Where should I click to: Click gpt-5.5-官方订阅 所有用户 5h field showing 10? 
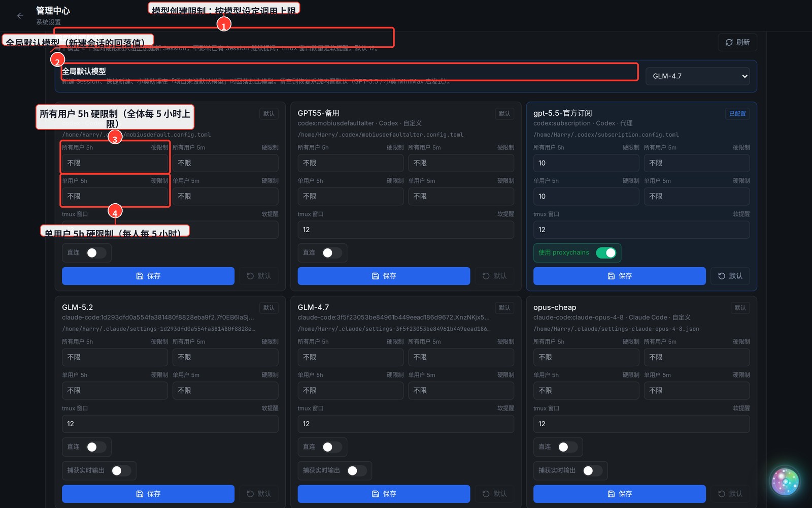586,163
